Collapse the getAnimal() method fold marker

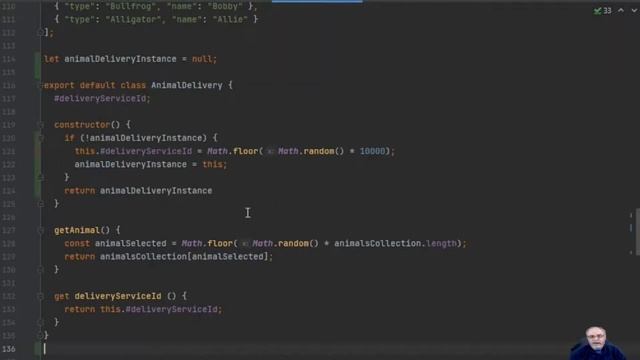(40, 230)
